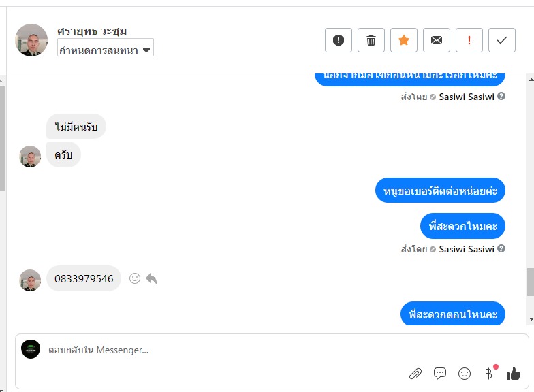This screenshot has width=534, height=392.
Task: Mark conversation unread with envelope icon
Action: [437, 40]
